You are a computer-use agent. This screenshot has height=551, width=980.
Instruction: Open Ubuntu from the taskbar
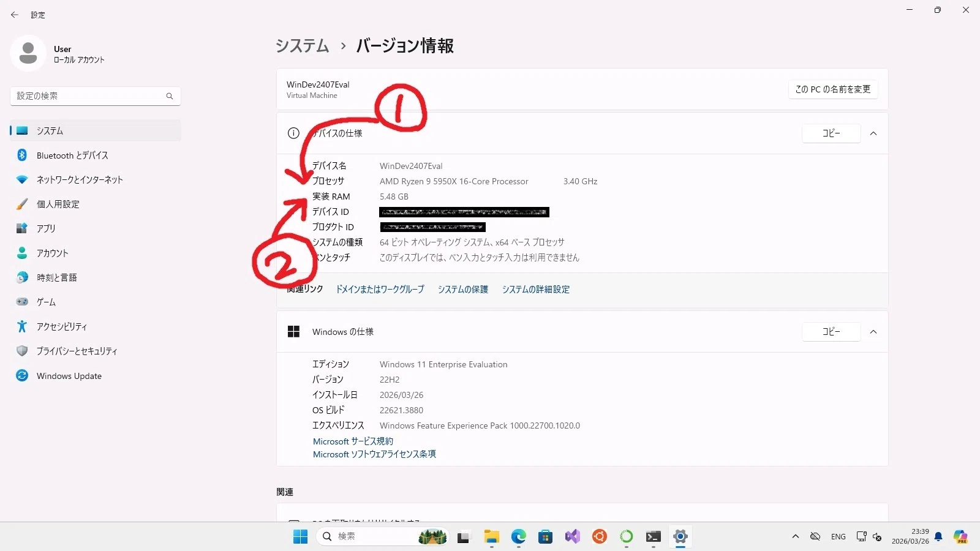pos(600,537)
